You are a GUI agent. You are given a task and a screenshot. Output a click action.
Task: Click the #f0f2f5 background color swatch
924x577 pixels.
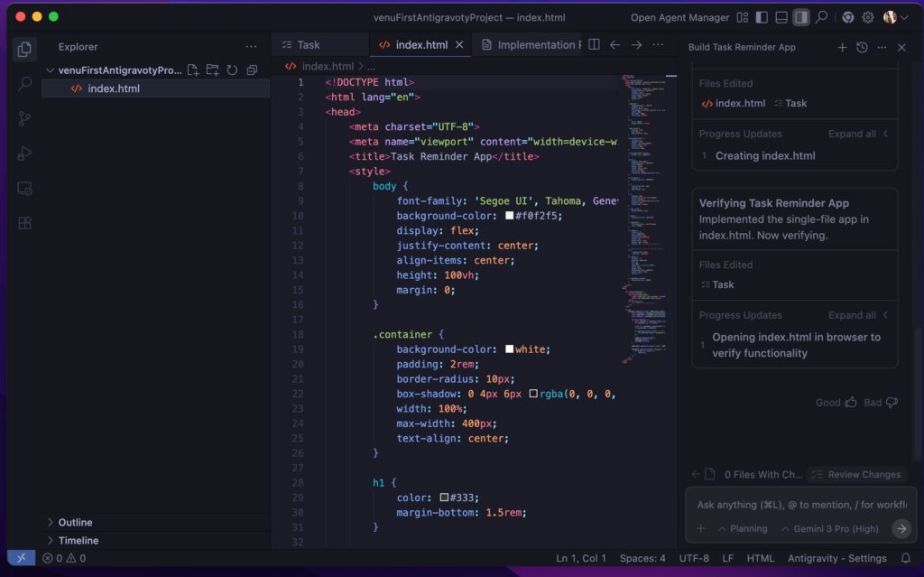point(510,216)
